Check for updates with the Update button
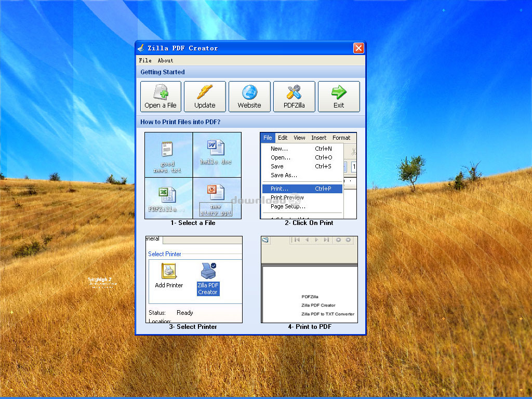532x399 pixels. click(x=205, y=97)
